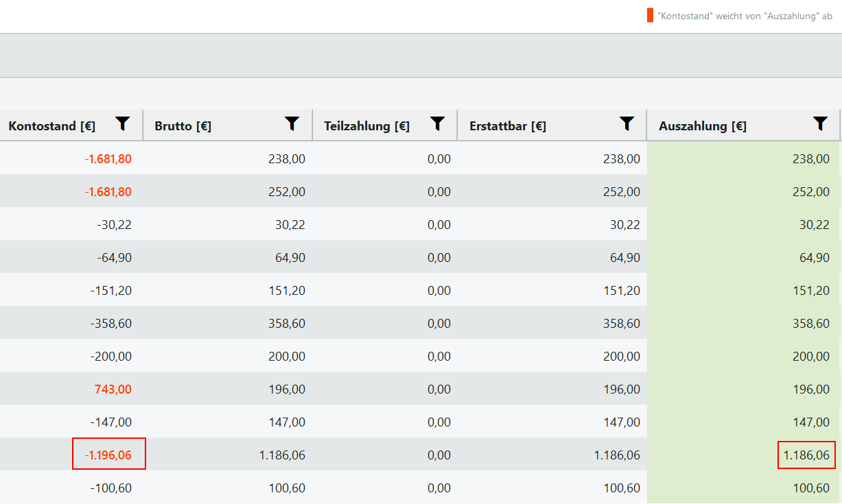
Task: Click the orange legend color marker
Action: point(650,16)
